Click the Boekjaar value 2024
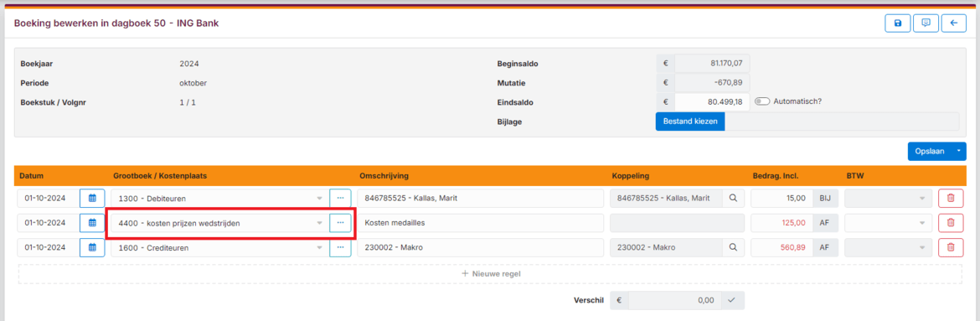 click(188, 64)
